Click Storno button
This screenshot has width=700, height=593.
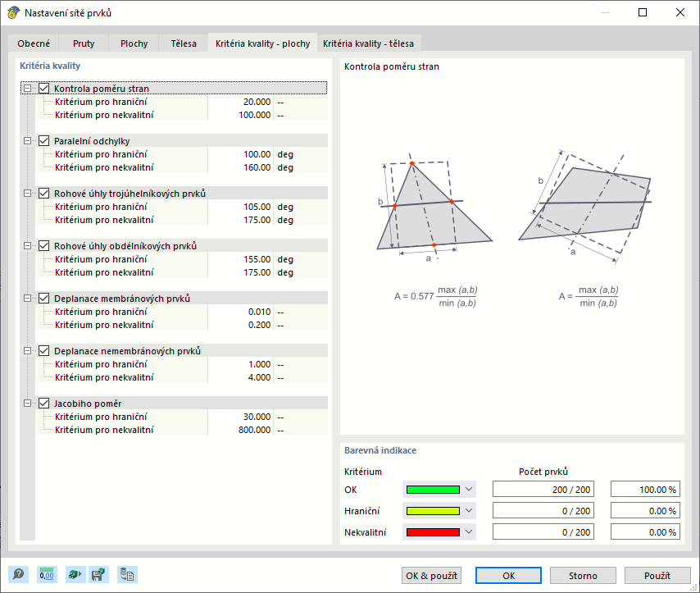click(583, 576)
